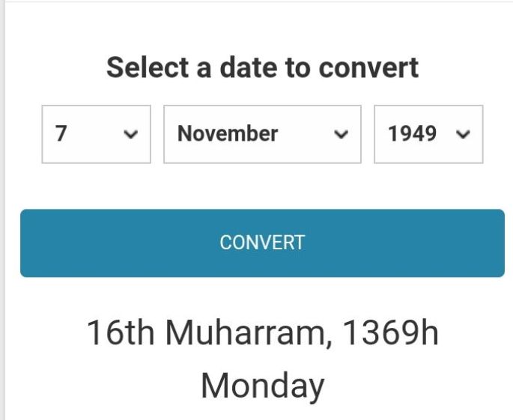The image size is (513, 420).
Task: Click the word "Select" in the heading
Action: click(x=148, y=67)
